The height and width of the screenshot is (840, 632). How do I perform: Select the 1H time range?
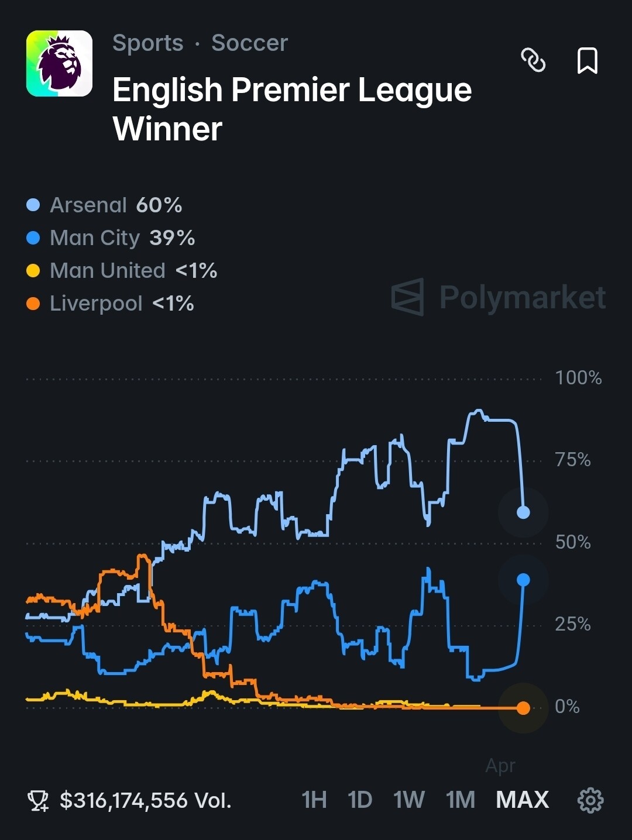314,800
